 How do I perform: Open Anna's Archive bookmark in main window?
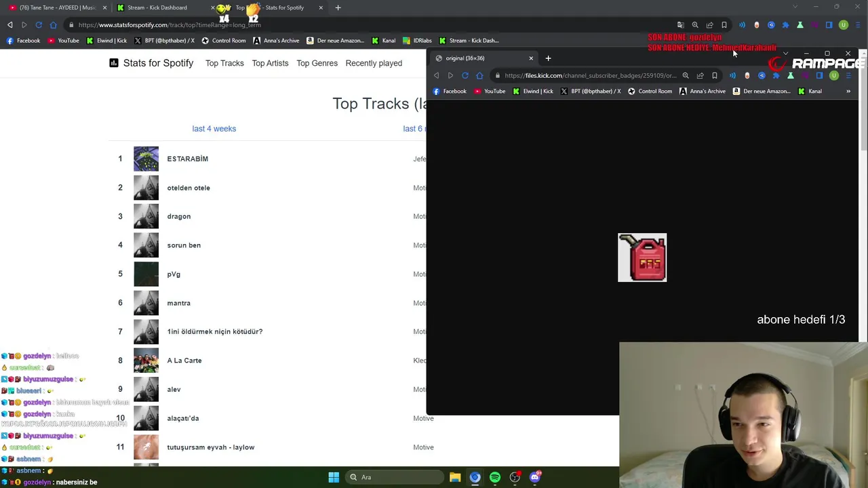(x=276, y=41)
